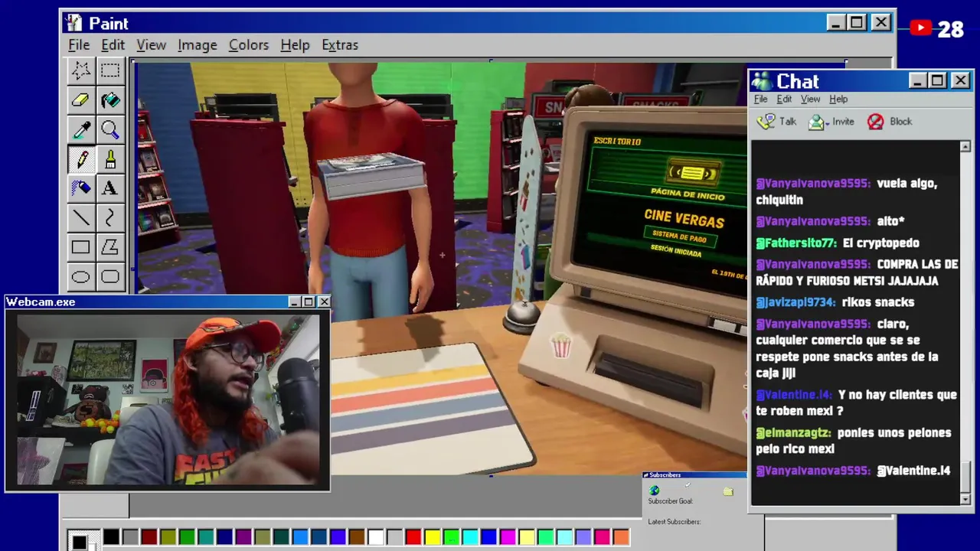
Task: Pick the yellow palette swatch
Action: tap(432, 537)
